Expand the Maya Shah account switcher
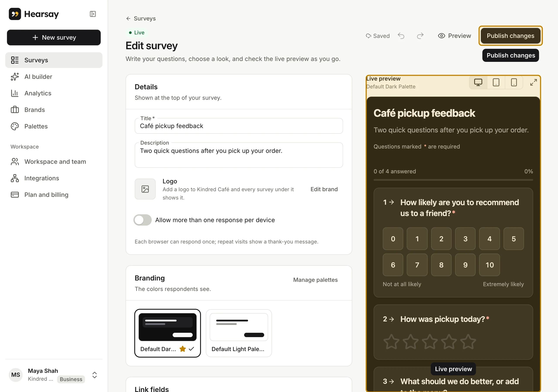 (x=95, y=375)
